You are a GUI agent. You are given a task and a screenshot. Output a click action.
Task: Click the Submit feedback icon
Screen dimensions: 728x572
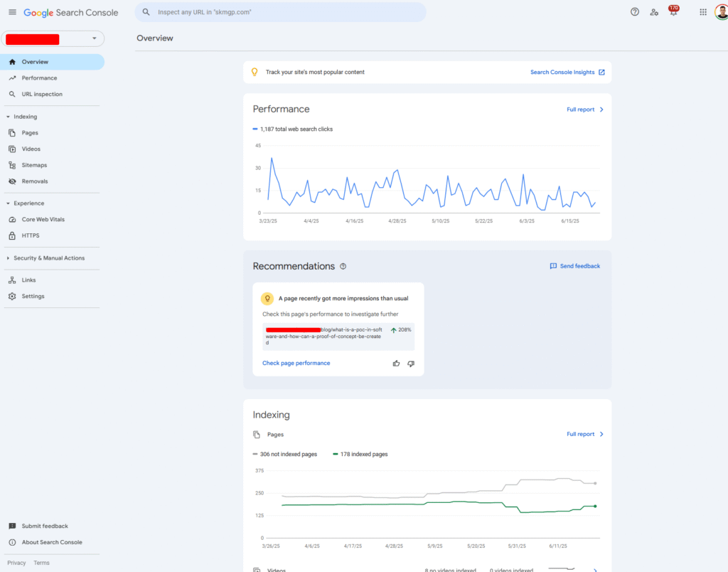tap(12, 526)
